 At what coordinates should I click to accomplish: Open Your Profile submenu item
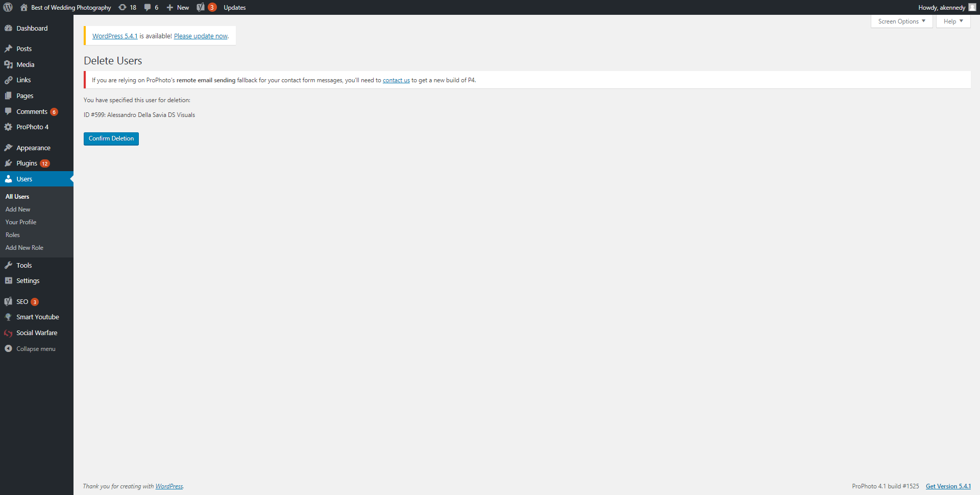(x=21, y=222)
